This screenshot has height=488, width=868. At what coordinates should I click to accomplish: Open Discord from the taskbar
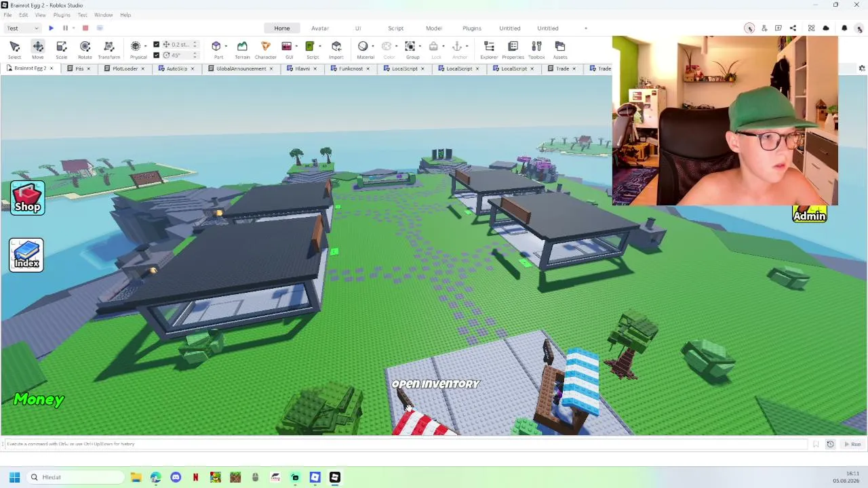(x=176, y=477)
